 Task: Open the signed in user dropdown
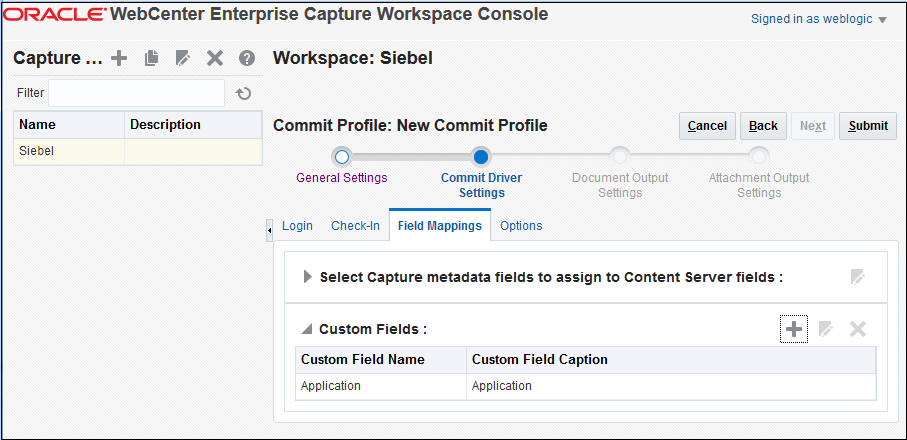coord(882,20)
